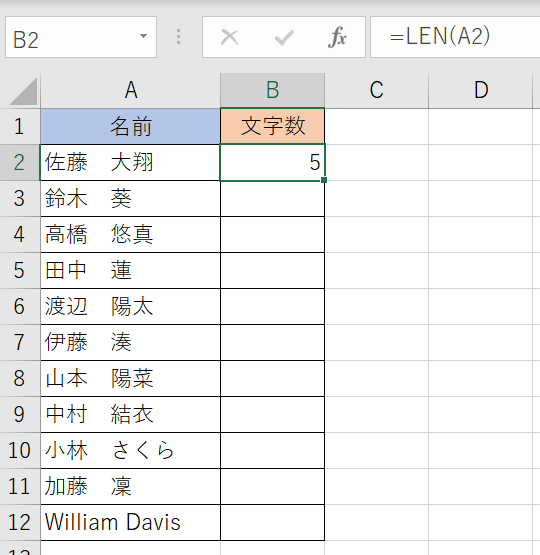Select column D header
The height and width of the screenshot is (555, 540).
point(481,90)
